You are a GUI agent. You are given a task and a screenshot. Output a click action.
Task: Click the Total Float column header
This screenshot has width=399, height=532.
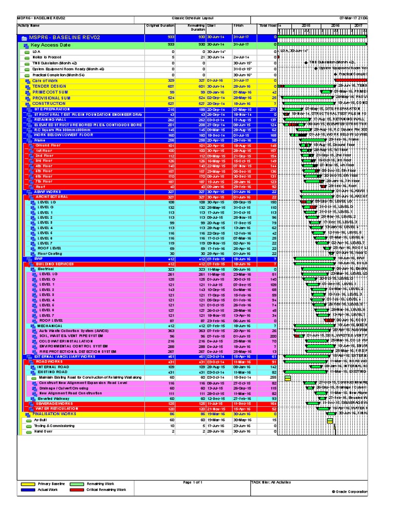click(267, 29)
